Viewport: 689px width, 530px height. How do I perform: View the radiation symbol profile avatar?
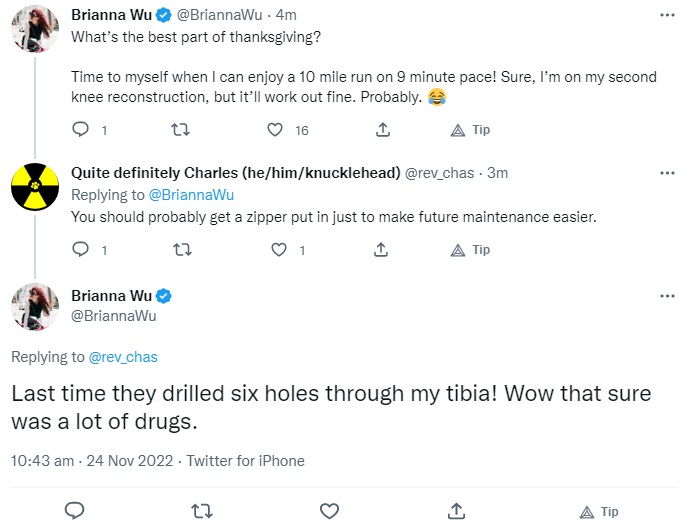pos(35,187)
